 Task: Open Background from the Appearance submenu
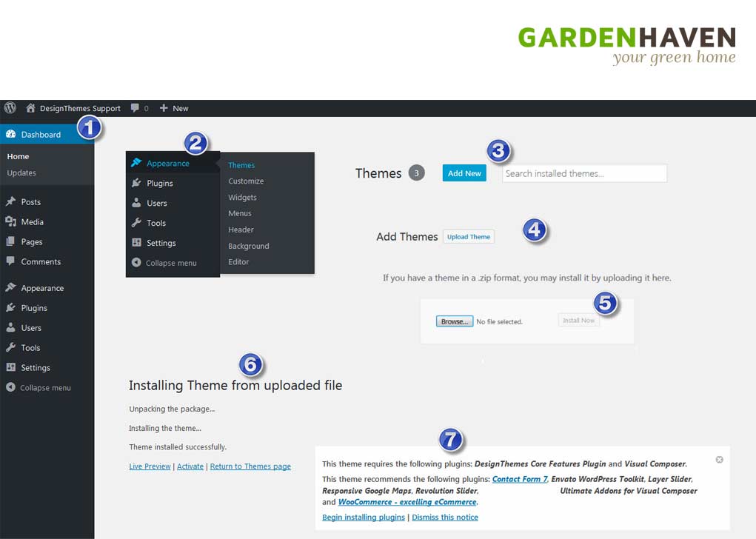tap(249, 246)
